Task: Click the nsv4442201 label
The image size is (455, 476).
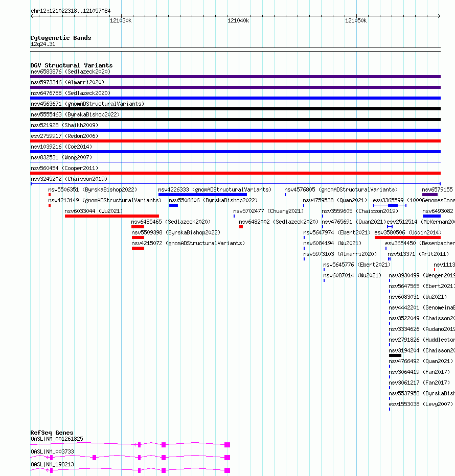Action: point(422,307)
